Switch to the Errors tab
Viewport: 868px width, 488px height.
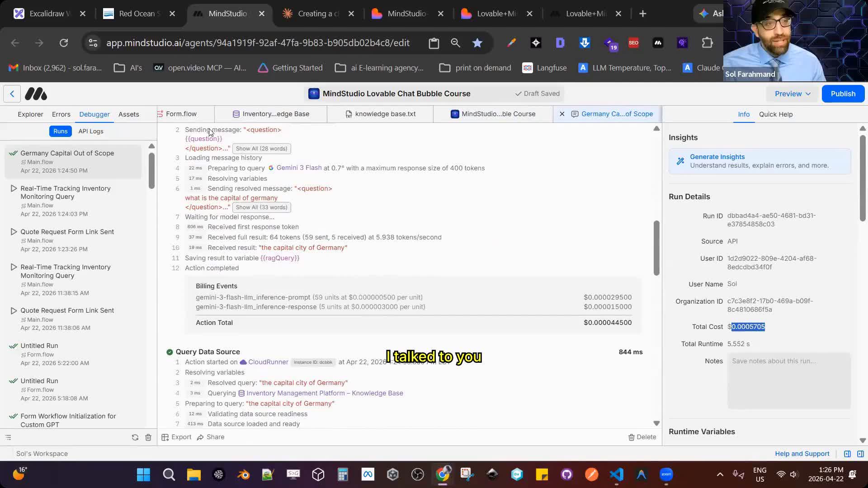point(61,114)
